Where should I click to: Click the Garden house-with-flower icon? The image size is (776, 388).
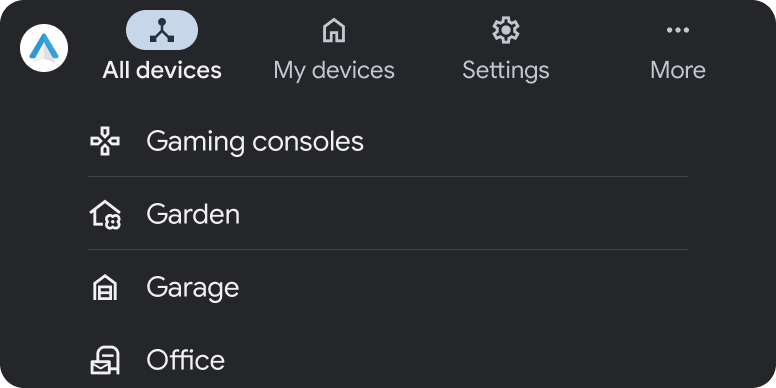click(x=105, y=214)
